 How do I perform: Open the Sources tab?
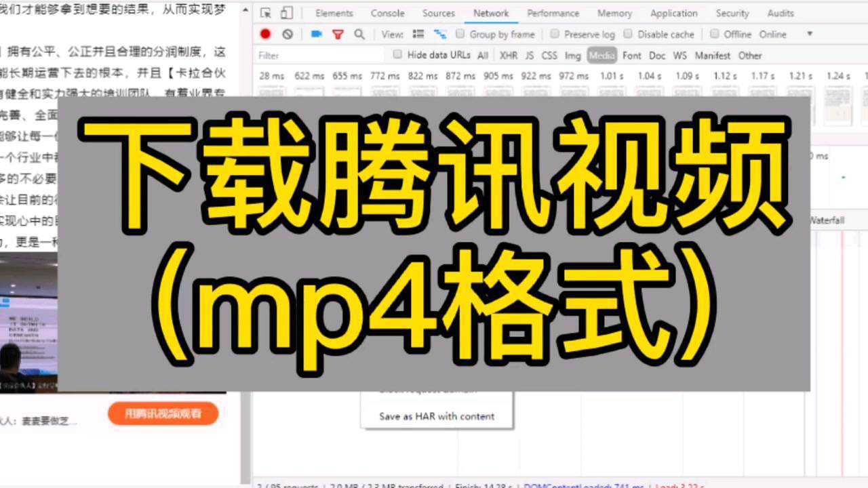point(439,13)
